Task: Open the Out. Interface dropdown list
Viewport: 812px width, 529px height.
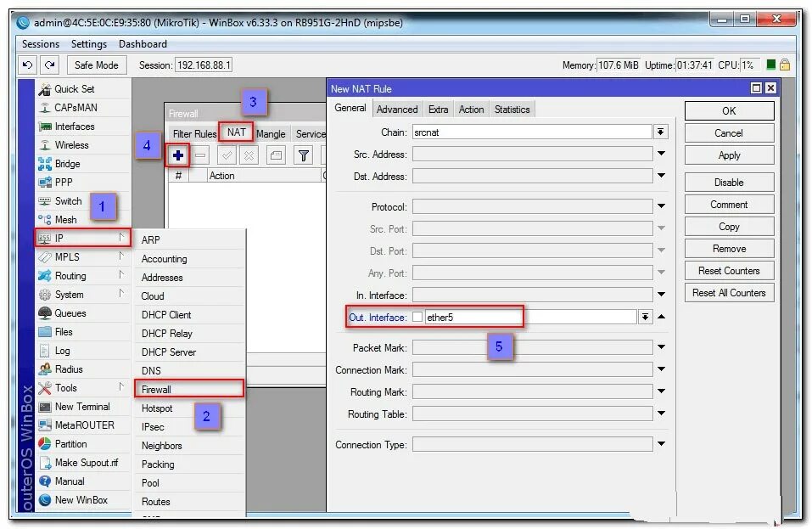Action: [x=645, y=317]
